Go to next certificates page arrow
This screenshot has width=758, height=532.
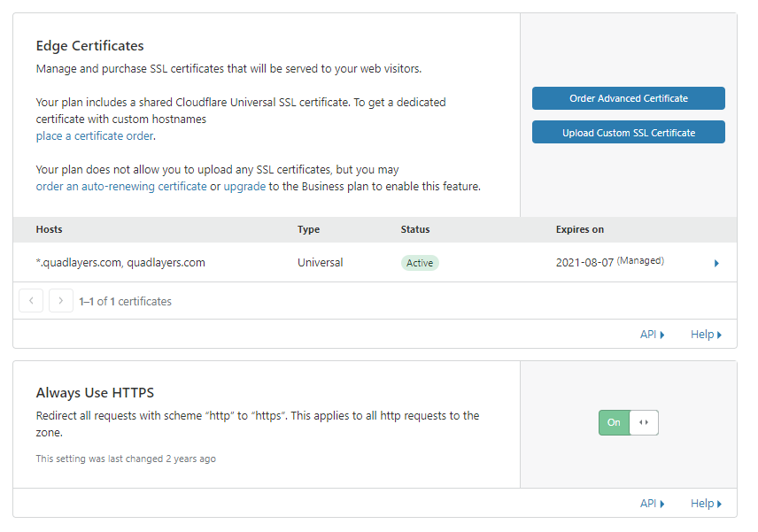[x=61, y=301]
